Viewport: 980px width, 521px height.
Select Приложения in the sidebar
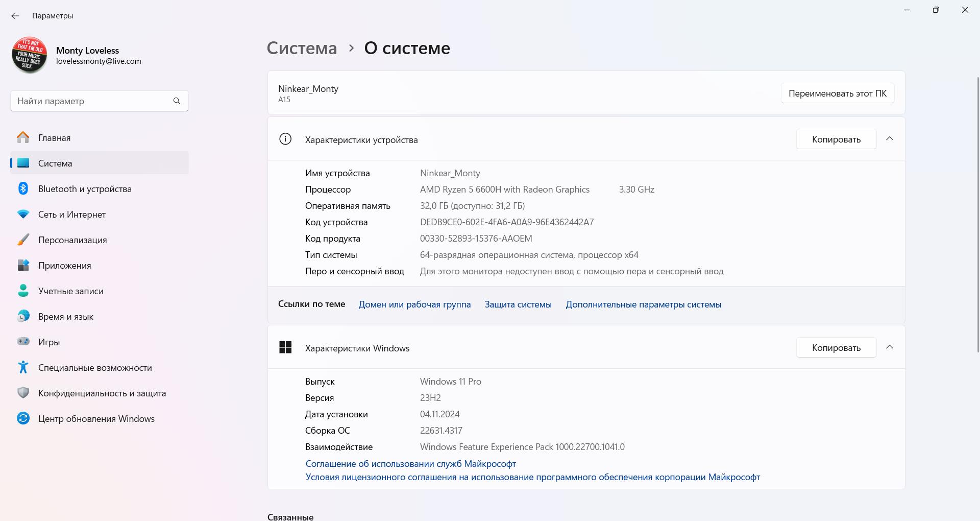100,266
